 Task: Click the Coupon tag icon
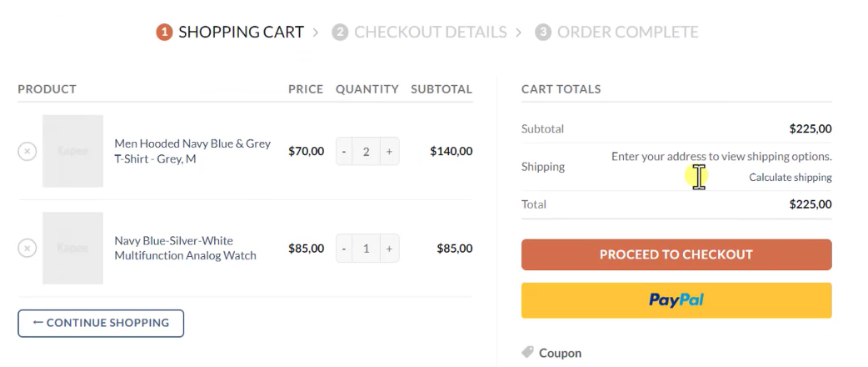(527, 353)
